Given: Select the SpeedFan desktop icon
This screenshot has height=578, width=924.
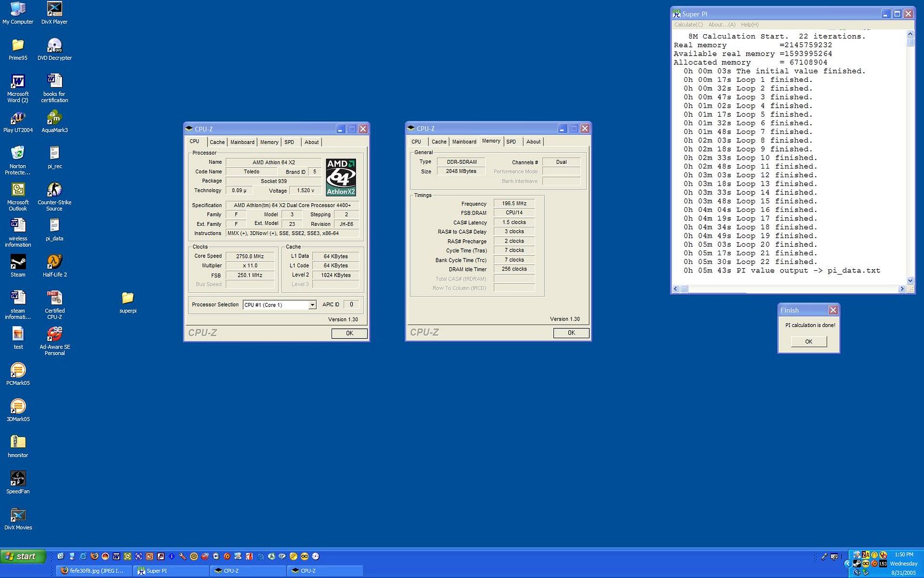Looking at the screenshot, I should click(18, 483).
